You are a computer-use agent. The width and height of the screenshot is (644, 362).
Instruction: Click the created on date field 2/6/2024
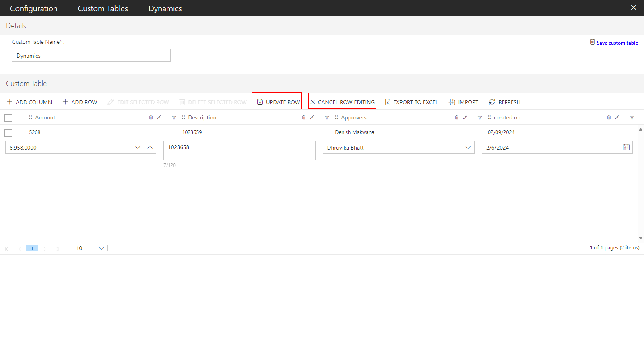click(557, 147)
